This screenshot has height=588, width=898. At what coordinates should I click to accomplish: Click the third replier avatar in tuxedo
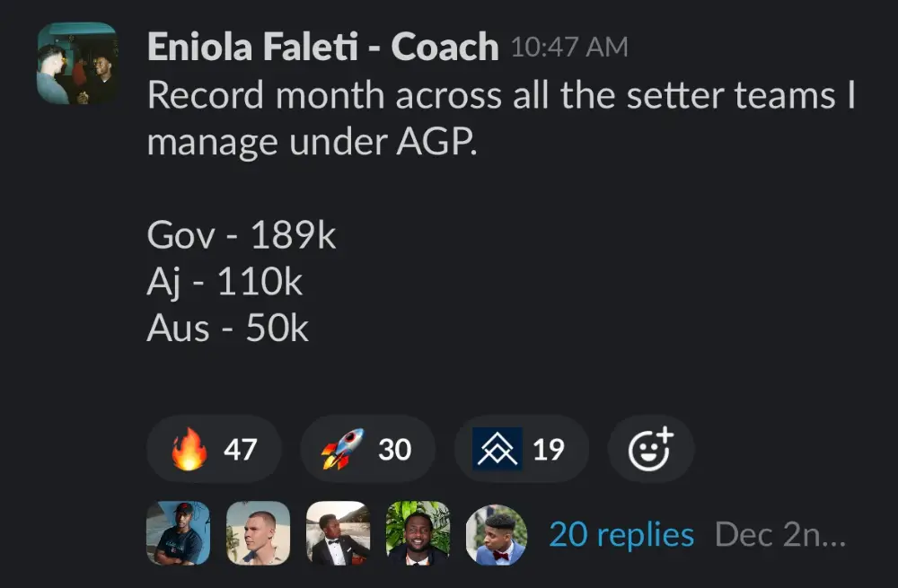click(x=338, y=533)
